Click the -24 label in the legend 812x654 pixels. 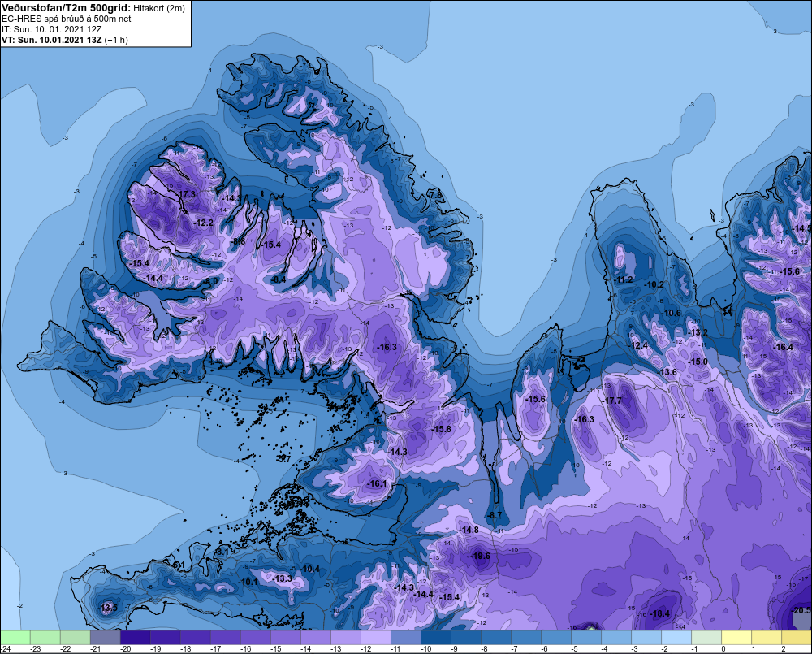[x=6, y=649]
